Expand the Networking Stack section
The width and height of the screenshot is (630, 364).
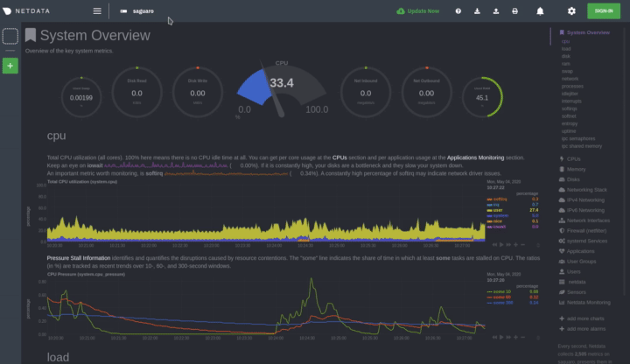pos(583,190)
